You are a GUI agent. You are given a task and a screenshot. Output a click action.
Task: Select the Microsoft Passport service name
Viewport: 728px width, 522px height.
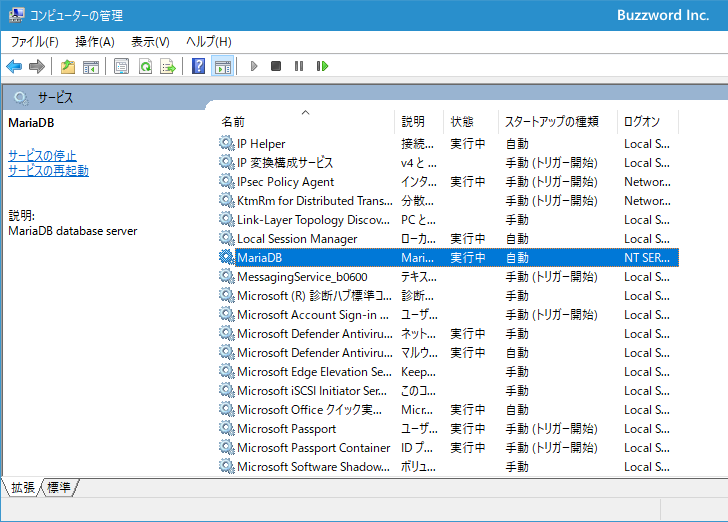286,429
